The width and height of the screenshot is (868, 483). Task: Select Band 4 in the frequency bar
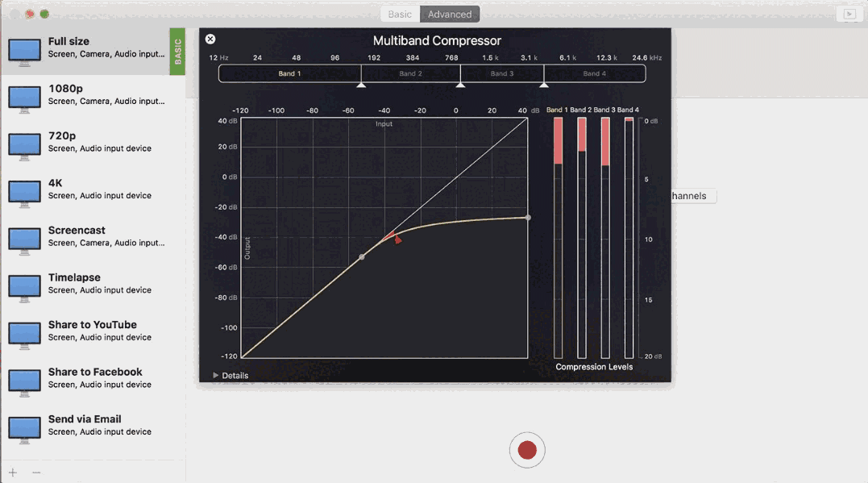point(595,73)
